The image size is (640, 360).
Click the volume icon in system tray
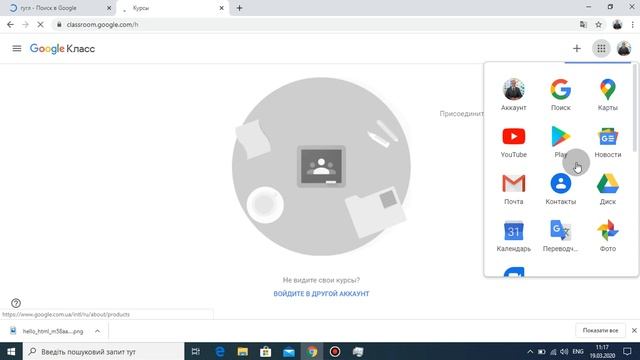click(564, 351)
